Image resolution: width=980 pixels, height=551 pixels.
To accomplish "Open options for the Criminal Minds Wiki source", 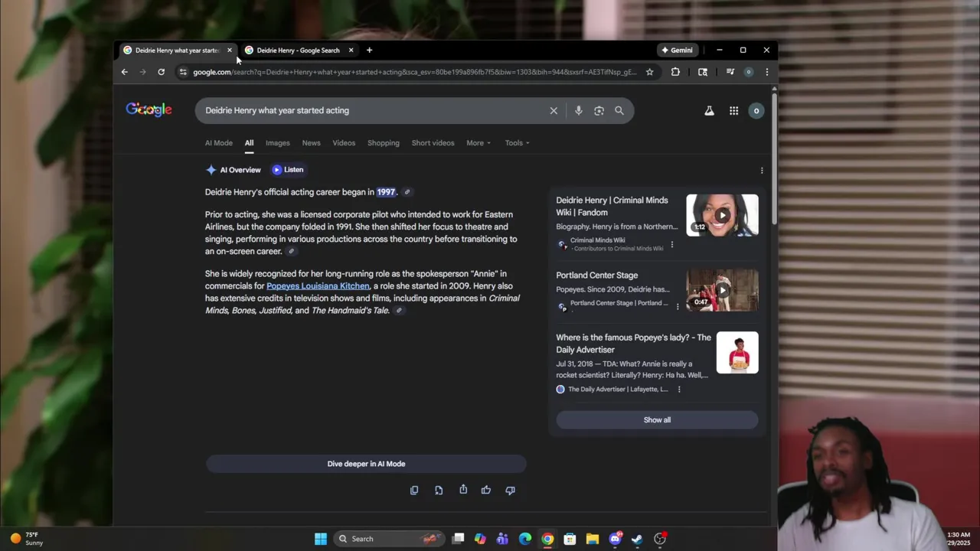I will pyautogui.click(x=672, y=245).
